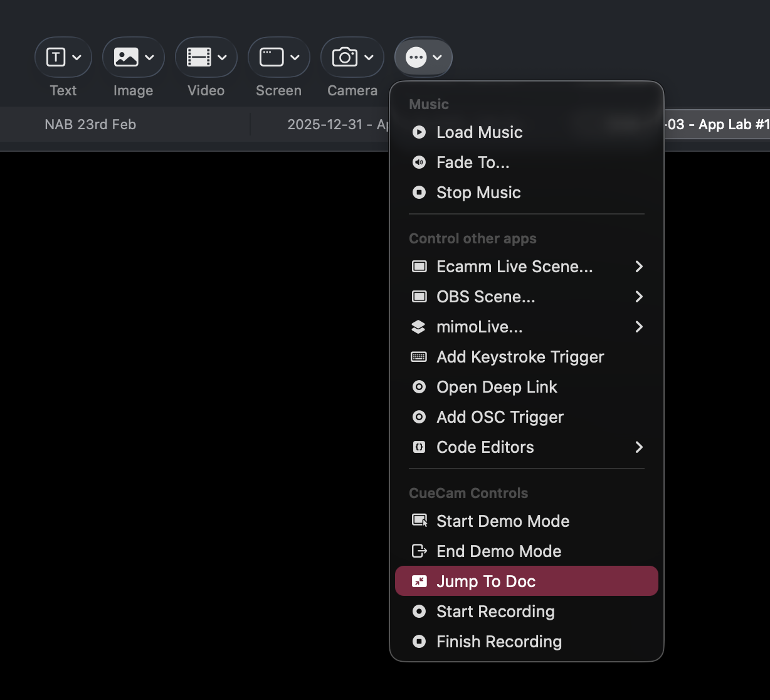Choose Start Demo Mode
Screen dimensions: 770x700
point(502,521)
